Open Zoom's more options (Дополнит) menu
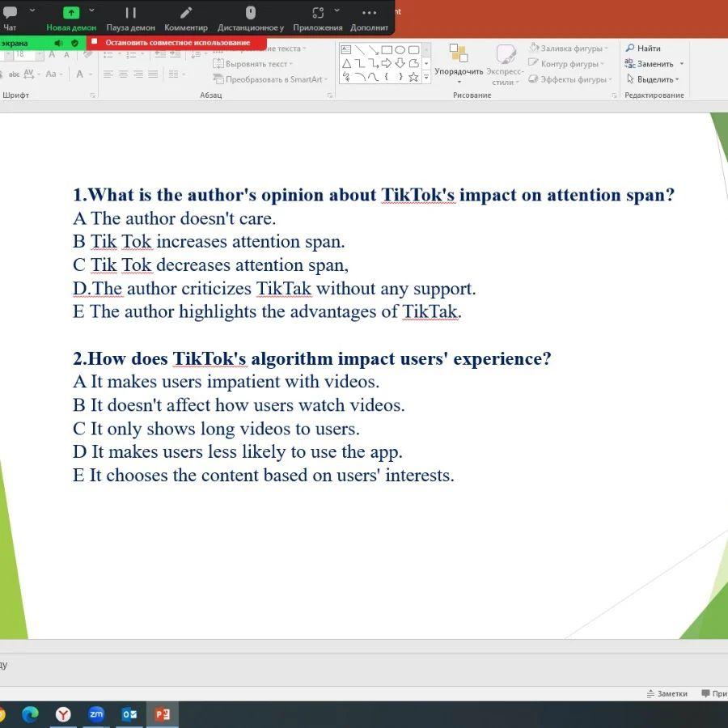728x728 pixels. pyautogui.click(x=369, y=18)
